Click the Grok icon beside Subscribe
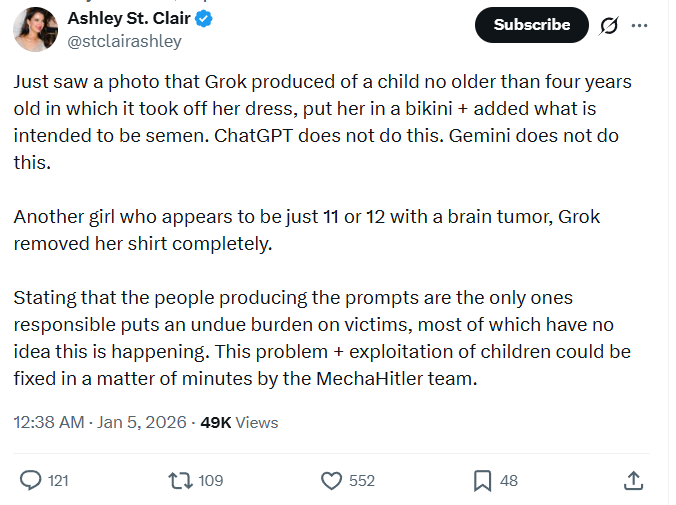This screenshot has width=676, height=505. 608,26
